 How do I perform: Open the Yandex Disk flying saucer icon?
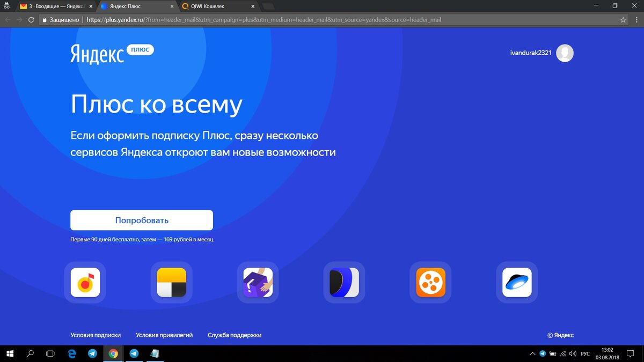pyautogui.click(x=517, y=282)
